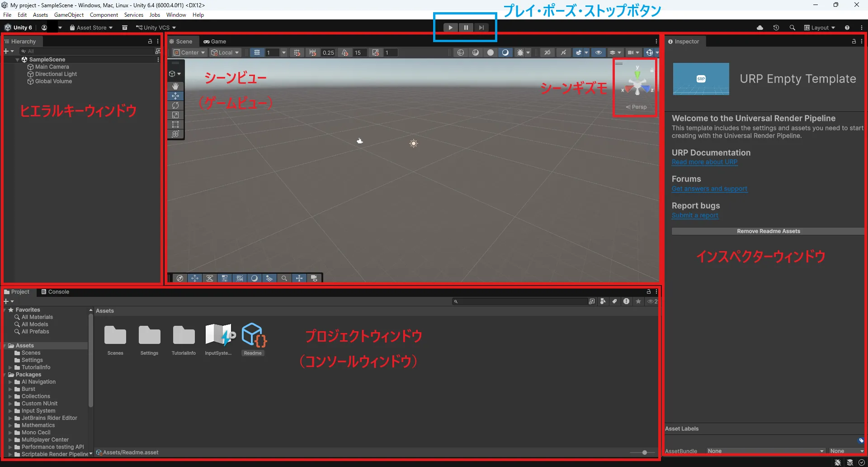Choose the Hand view tool

click(x=175, y=86)
